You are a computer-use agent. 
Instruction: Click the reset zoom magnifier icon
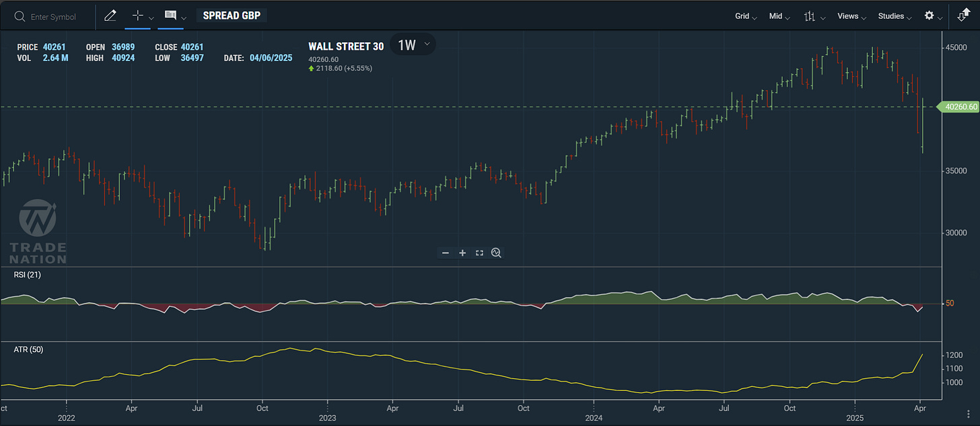pos(496,253)
